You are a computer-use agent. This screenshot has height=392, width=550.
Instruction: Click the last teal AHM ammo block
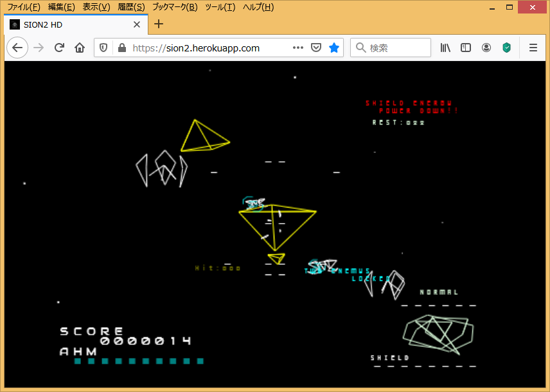(x=200, y=361)
